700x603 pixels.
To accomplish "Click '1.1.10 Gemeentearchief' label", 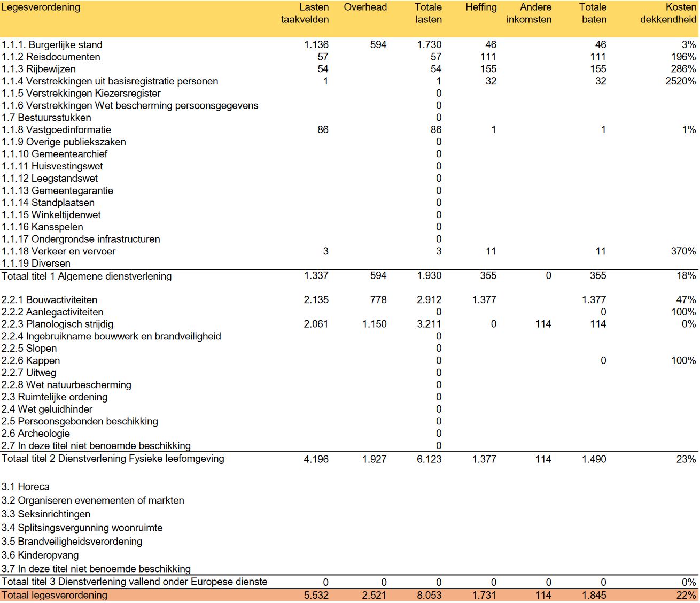I will pyautogui.click(x=55, y=154).
